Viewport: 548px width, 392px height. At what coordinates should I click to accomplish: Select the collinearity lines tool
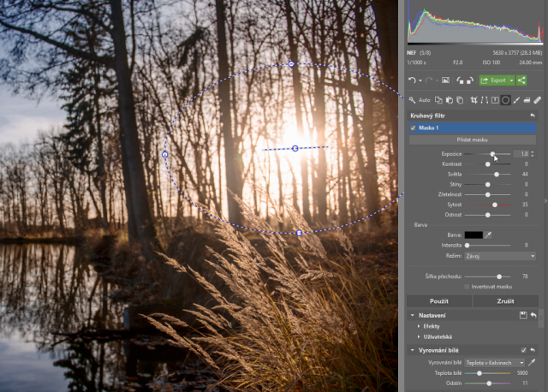pyautogui.click(x=485, y=100)
